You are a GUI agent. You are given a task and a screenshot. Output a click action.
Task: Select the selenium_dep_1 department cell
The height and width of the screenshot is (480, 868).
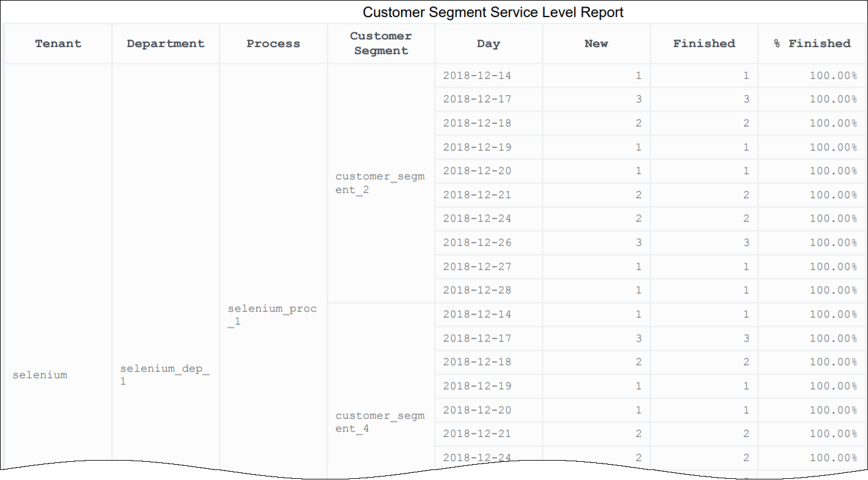pyautogui.click(x=165, y=374)
